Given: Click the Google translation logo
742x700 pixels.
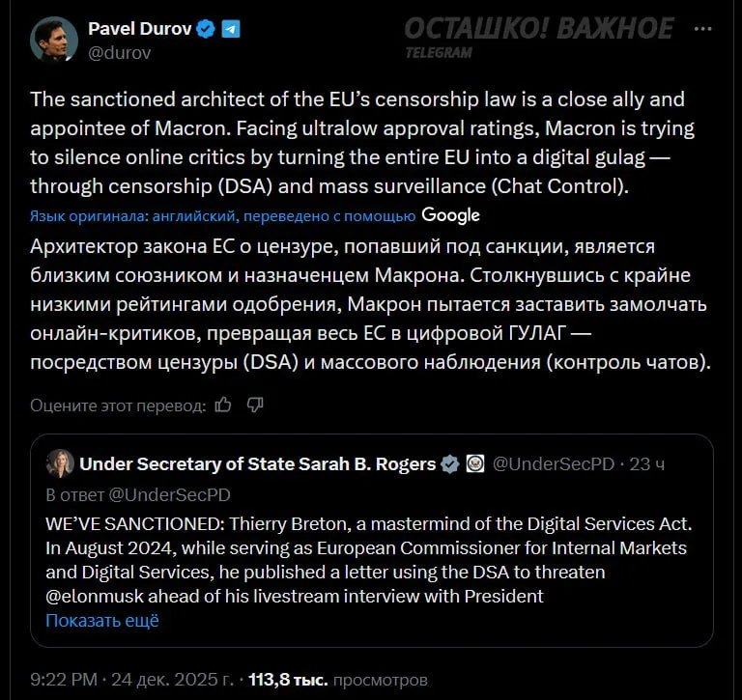Looking at the screenshot, I should pos(450,214).
